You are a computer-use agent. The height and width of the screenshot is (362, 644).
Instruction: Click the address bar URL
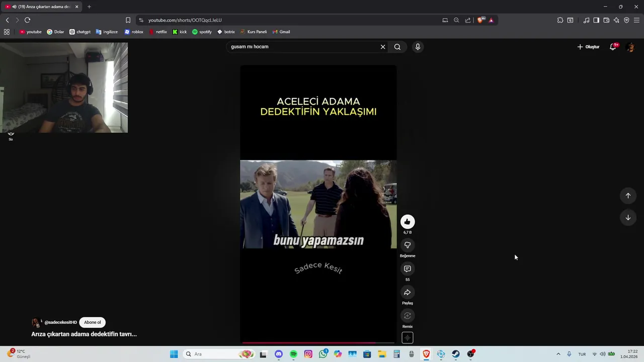[x=185, y=20]
